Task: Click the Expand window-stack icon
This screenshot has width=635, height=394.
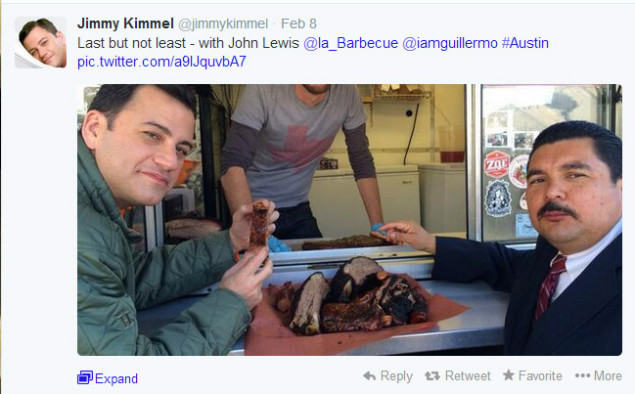Action: click(x=85, y=377)
